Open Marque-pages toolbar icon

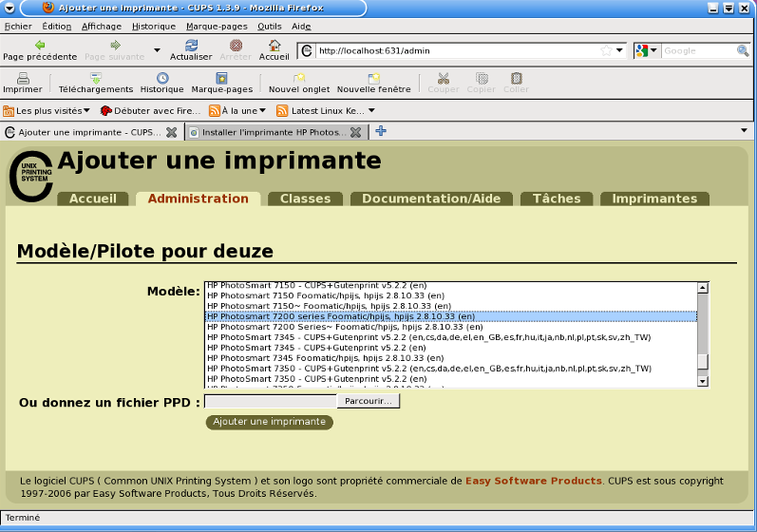point(221,78)
